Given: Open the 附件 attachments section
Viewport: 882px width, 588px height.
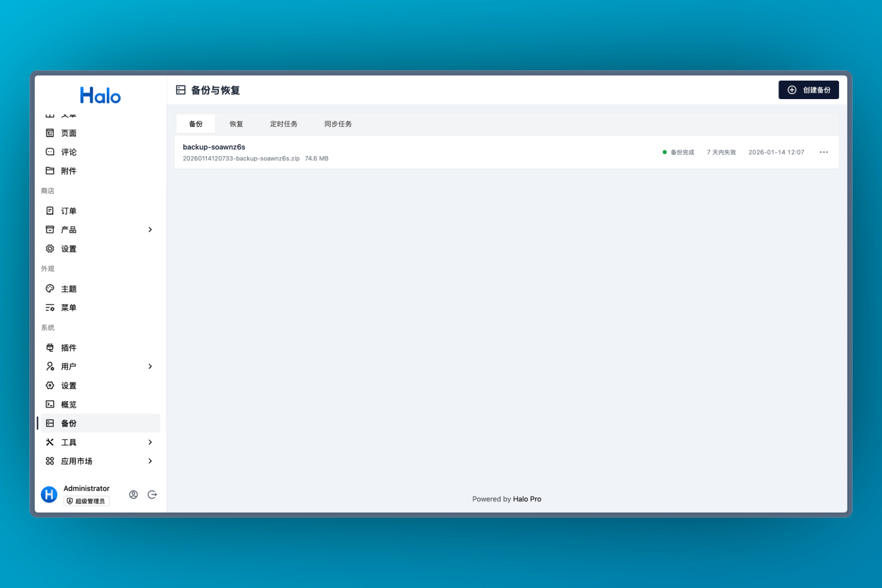Looking at the screenshot, I should click(x=69, y=171).
